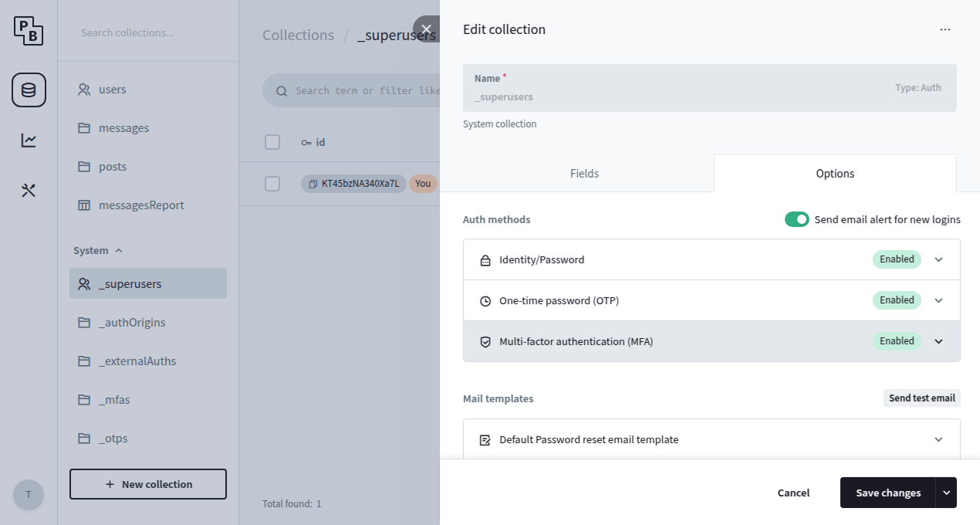
Task: Open the Settings wrench icon in sidebar
Action: tap(29, 190)
